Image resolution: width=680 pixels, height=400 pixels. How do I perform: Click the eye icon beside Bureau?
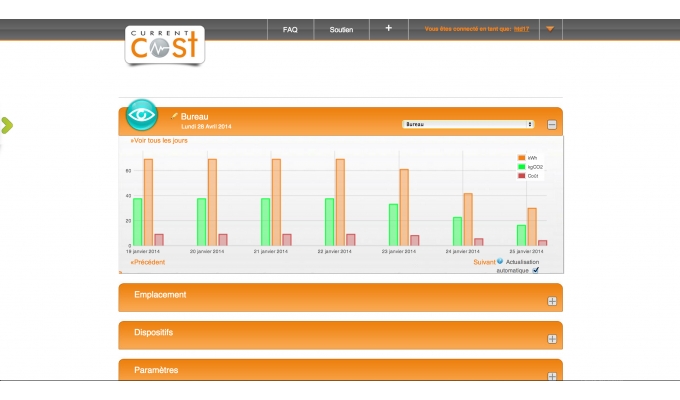coord(142,115)
